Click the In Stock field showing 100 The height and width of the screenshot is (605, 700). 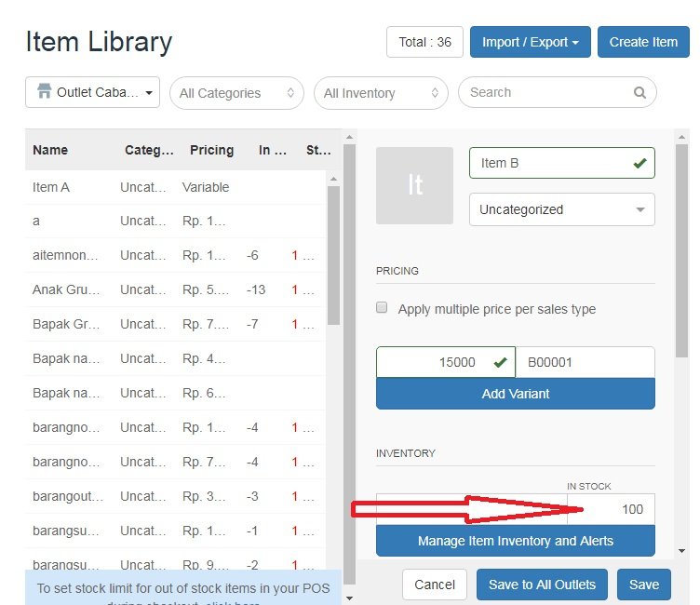(x=611, y=510)
